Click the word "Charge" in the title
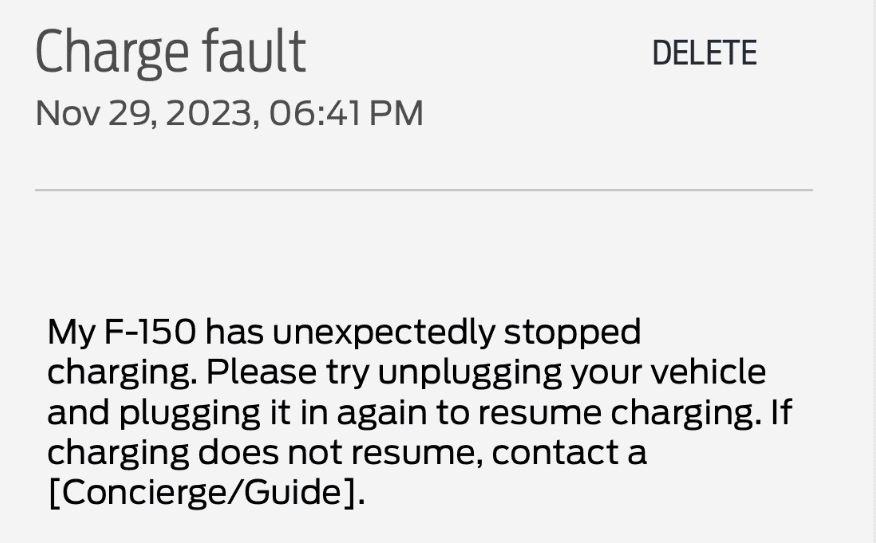Image resolution: width=876 pixels, height=543 pixels. coord(111,53)
